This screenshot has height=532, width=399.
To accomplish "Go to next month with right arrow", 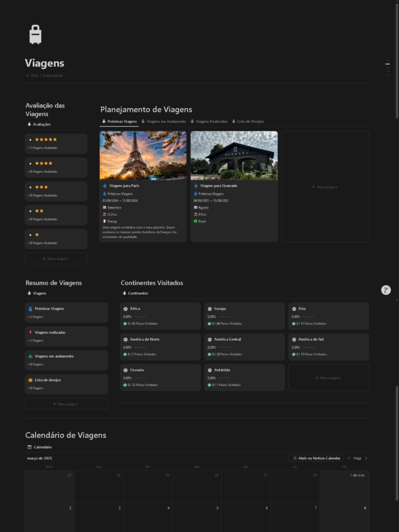I will 366,458.
